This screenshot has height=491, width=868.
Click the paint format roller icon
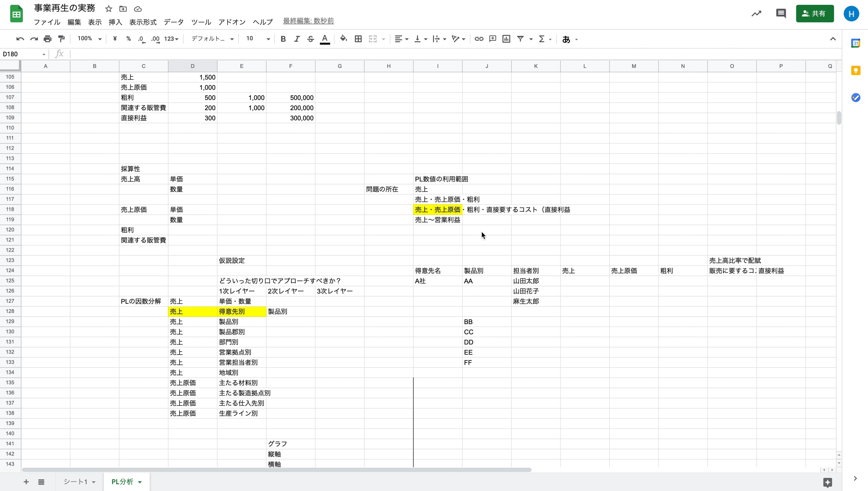coord(61,39)
